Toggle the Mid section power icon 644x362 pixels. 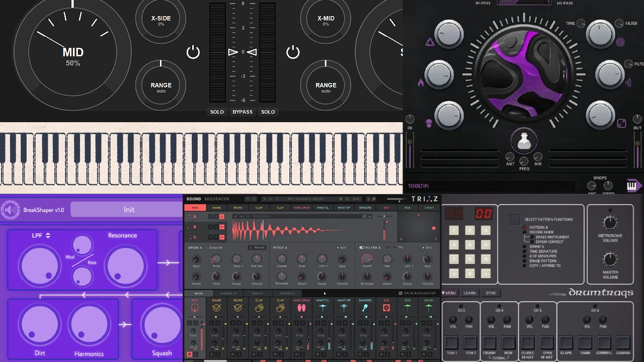tap(193, 52)
